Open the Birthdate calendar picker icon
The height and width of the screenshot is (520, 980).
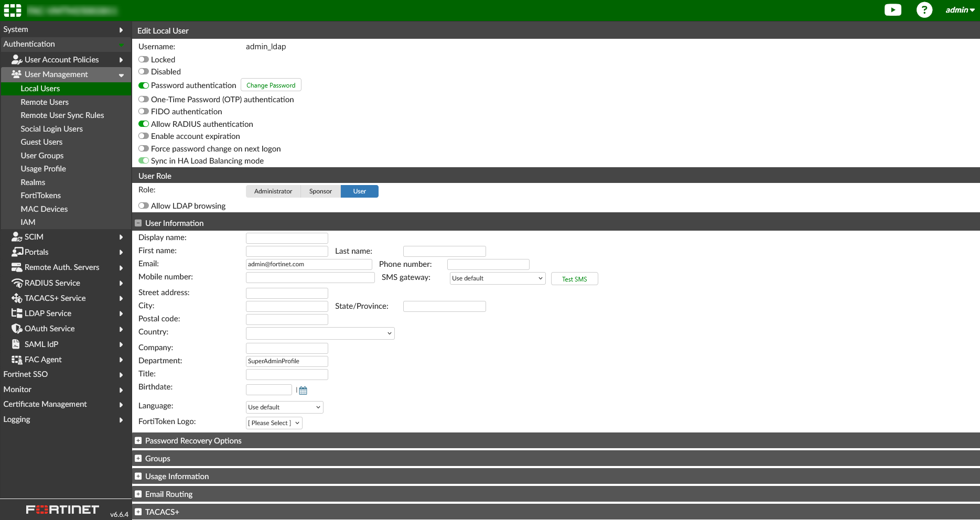pyautogui.click(x=303, y=391)
